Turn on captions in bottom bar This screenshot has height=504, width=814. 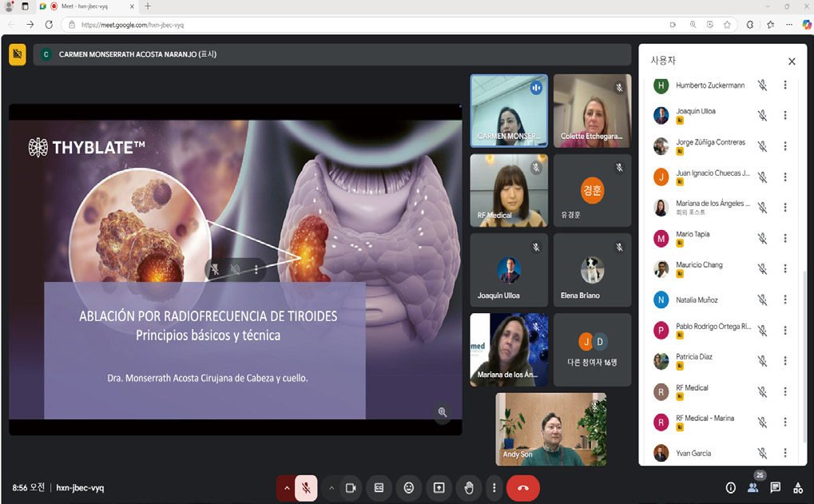click(x=379, y=488)
